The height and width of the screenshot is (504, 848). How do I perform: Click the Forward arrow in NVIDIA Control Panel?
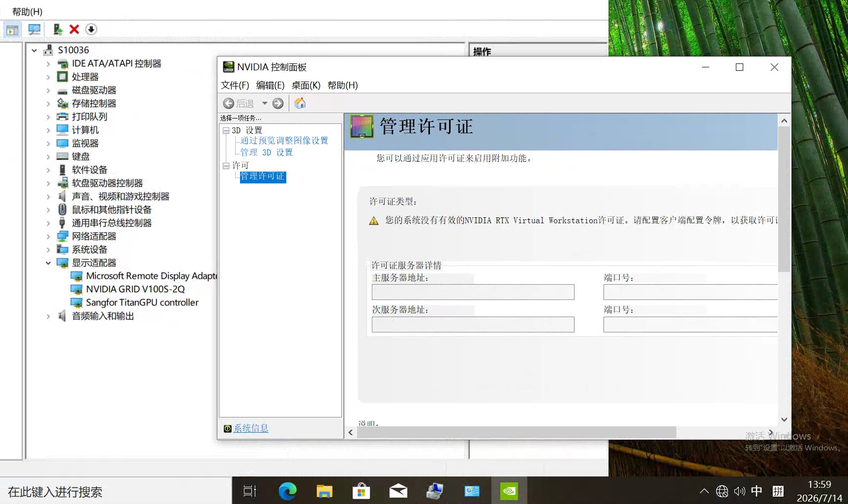click(278, 103)
